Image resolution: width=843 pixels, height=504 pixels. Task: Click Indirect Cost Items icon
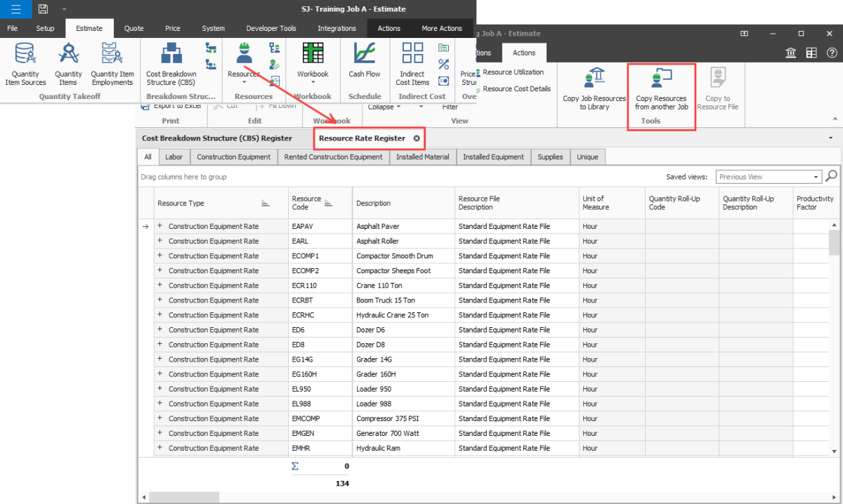(412, 63)
